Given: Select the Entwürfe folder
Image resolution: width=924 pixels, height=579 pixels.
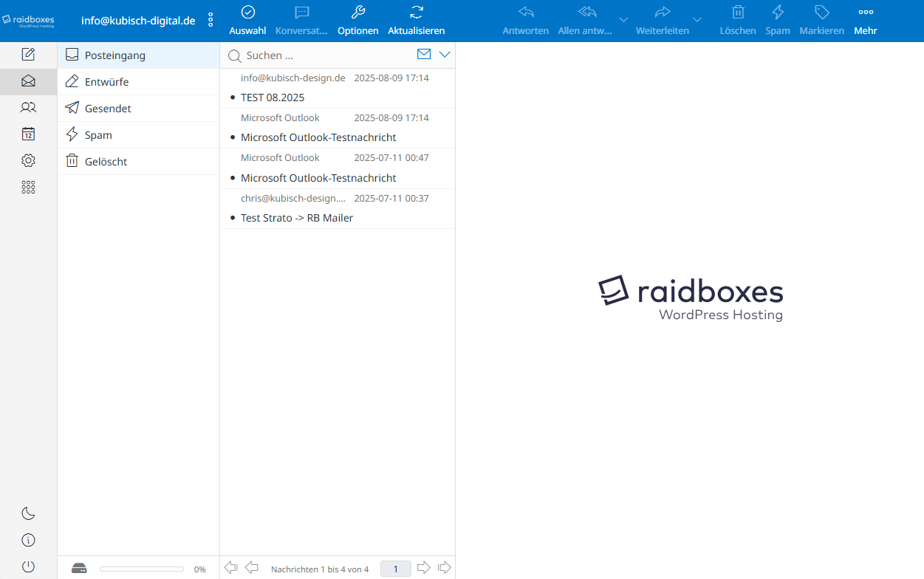Looking at the screenshot, I should pos(107,82).
